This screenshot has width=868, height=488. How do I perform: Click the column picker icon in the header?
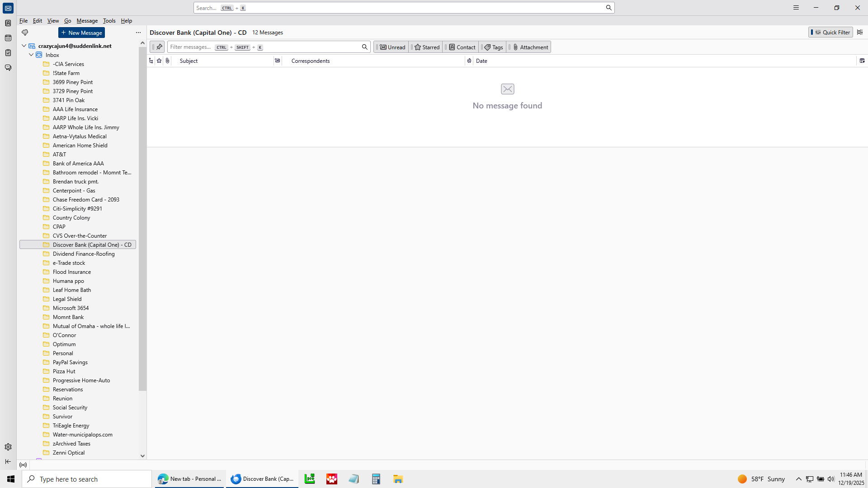[x=862, y=61]
